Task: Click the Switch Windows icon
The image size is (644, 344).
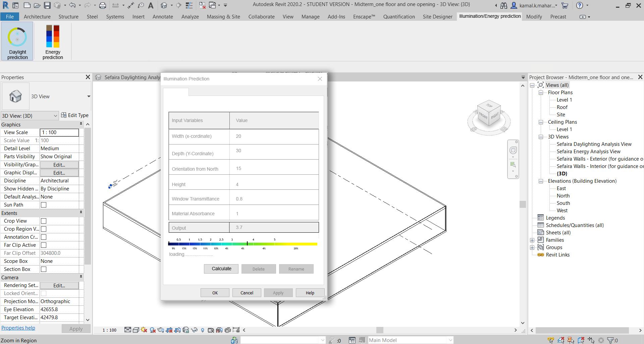Action: (212, 5)
